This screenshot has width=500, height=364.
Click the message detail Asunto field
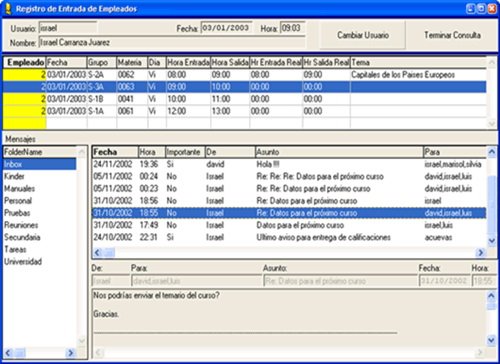click(x=340, y=281)
